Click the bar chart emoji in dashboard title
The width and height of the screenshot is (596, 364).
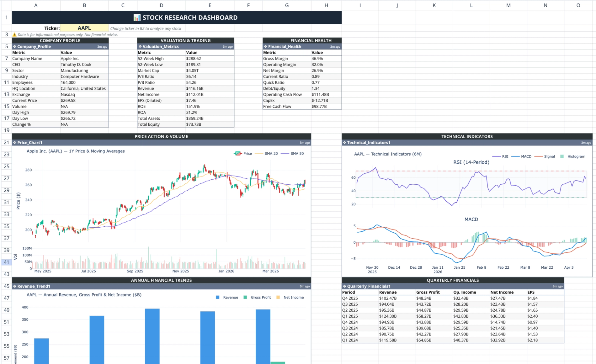click(x=137, y=18)
